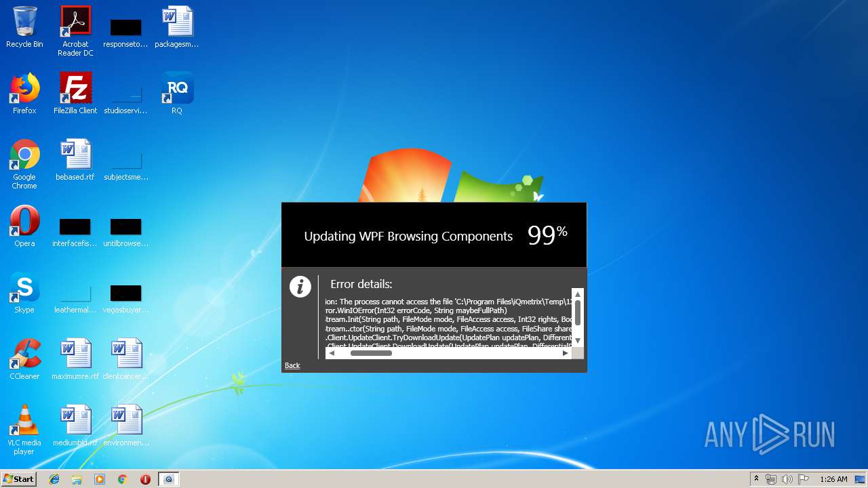Screen dimensions: 868x488
Task: Open Chrome from the taskbar
Action: pos(123,479)
